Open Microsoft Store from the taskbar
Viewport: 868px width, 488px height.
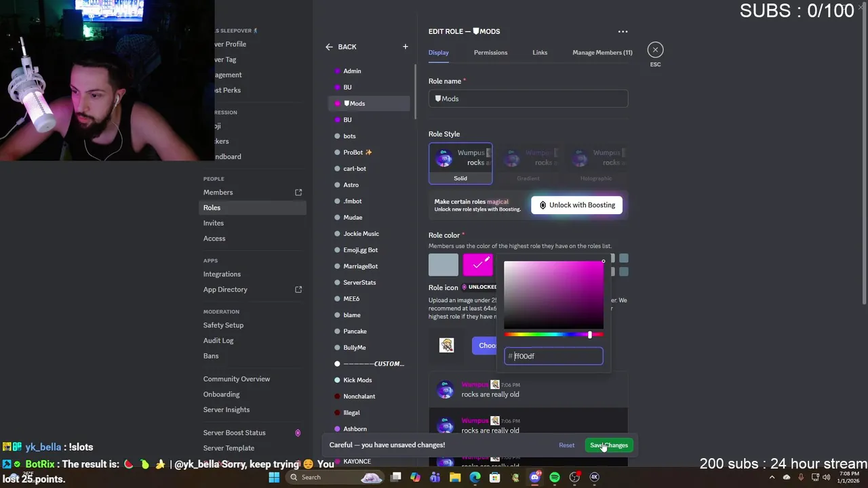click(x=495, y=477)
